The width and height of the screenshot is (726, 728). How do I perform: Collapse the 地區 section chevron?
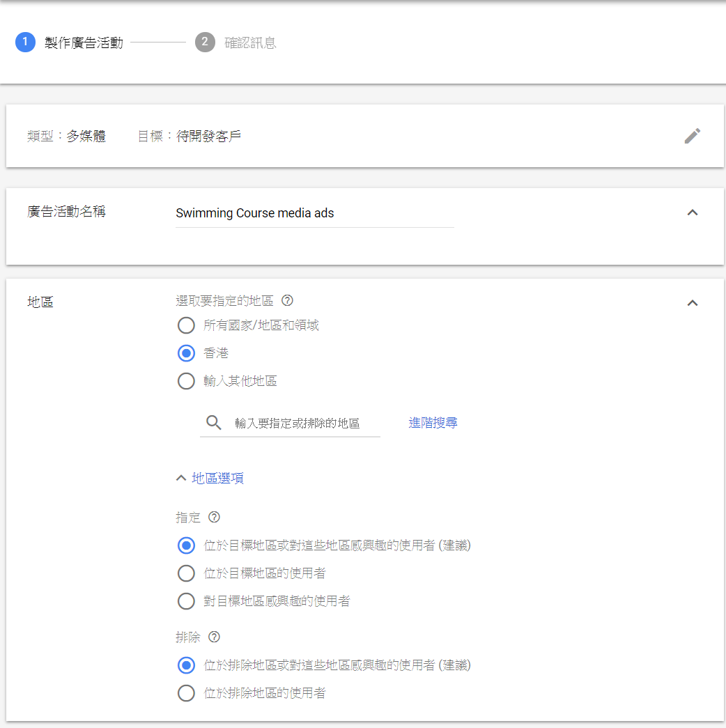pyautogui.click(x=692, y=303)
